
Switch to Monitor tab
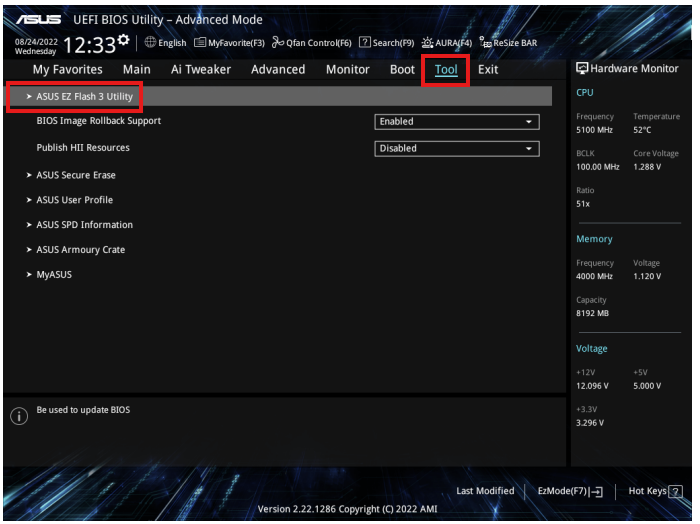click(348, 70)
